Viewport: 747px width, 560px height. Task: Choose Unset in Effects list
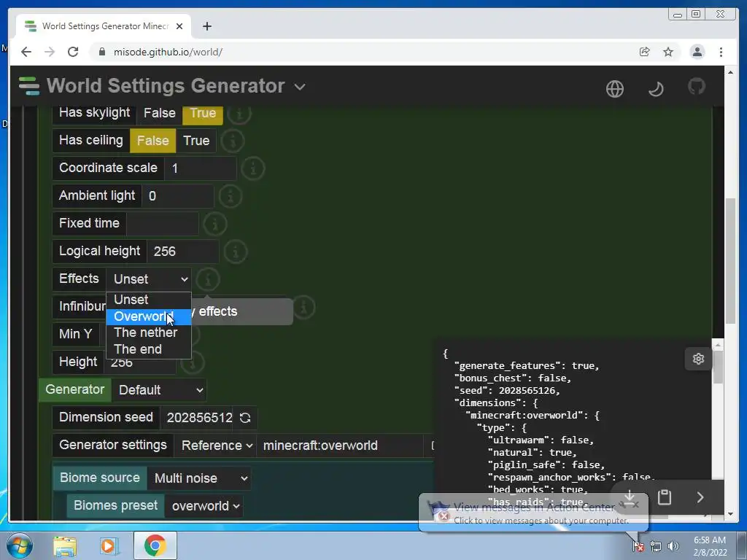(149, 300)
